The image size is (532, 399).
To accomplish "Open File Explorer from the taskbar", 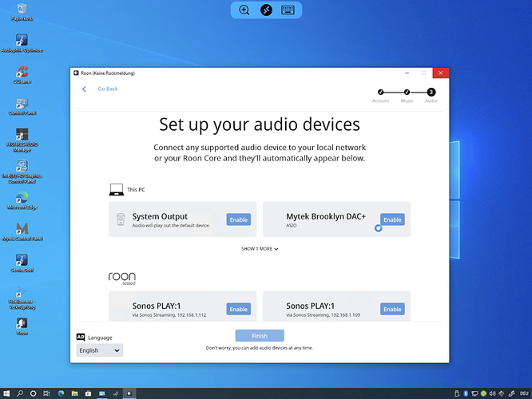I will 74,393.
